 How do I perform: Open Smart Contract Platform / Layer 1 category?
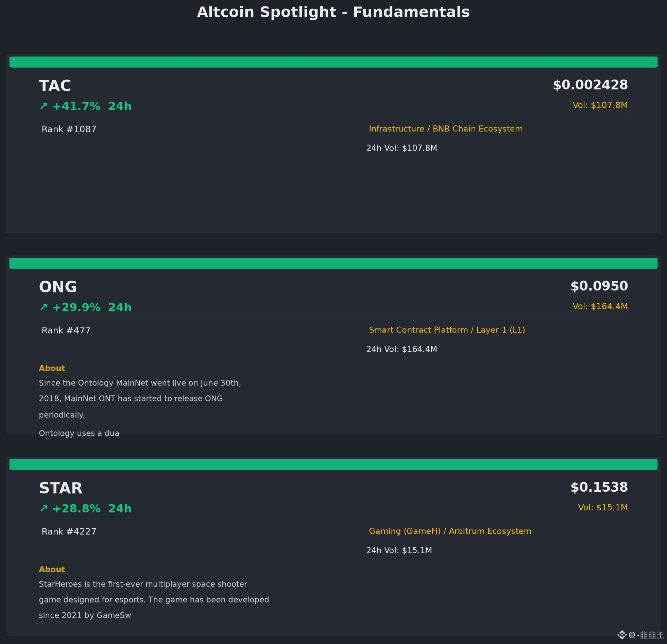(x=447, y=330)
